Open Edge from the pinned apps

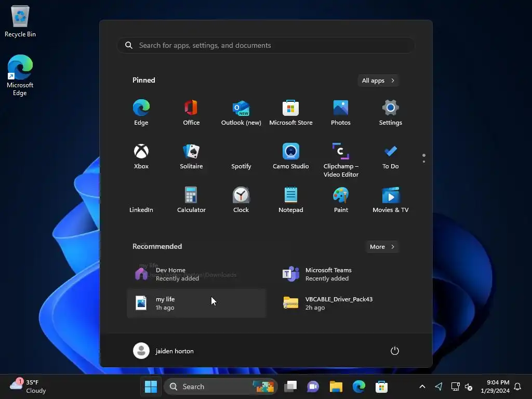point(141,113)
